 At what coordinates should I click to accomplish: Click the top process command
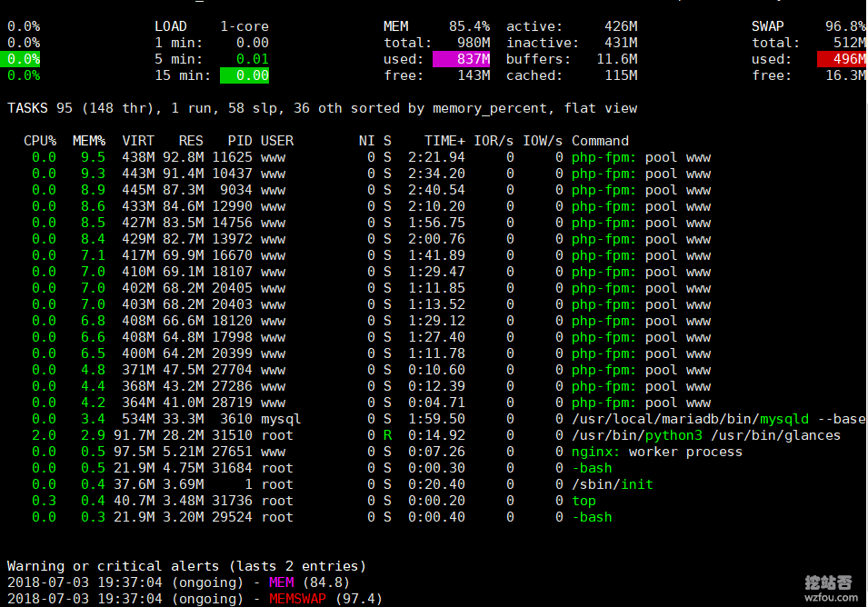tap(584, 501)
